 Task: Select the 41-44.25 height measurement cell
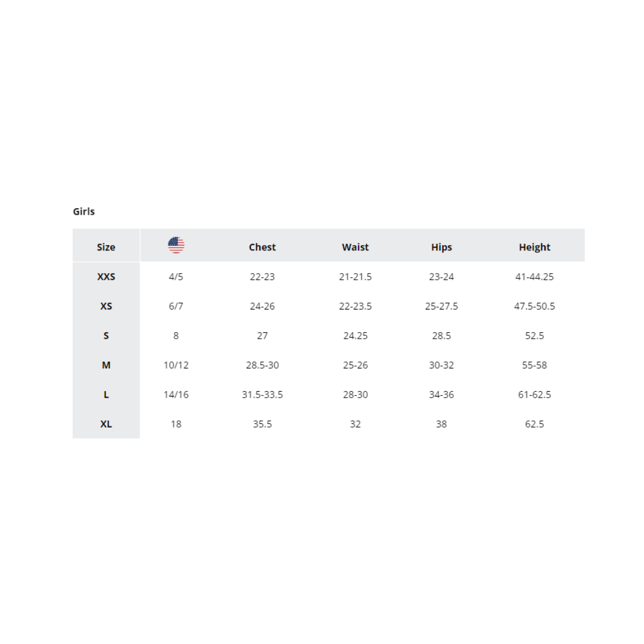(x=534, y=277)
